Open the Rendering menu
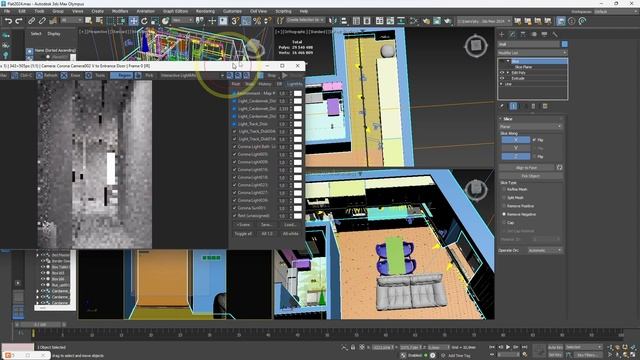 point(205,11)
